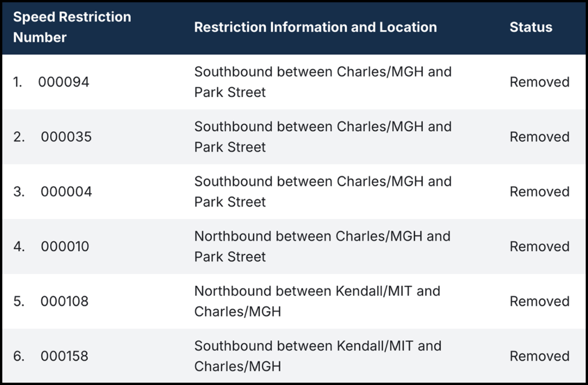This screenshot has width=588, height=385.
Task: Click the Removed status for restriction 000108
Action: 539,302
